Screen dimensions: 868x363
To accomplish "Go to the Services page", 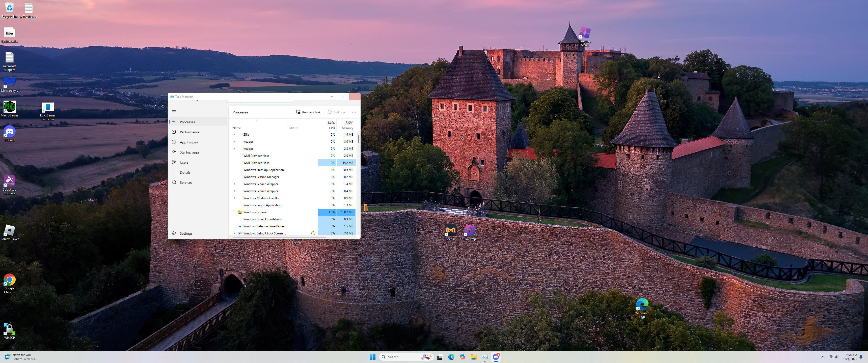I will click(x=186, y=183).
